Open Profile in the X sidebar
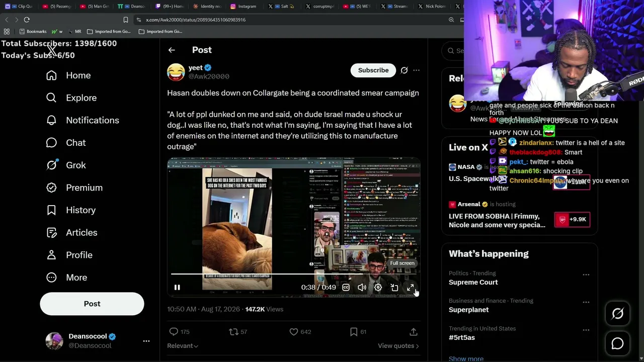Screen dimensions: 644x362 69,255
